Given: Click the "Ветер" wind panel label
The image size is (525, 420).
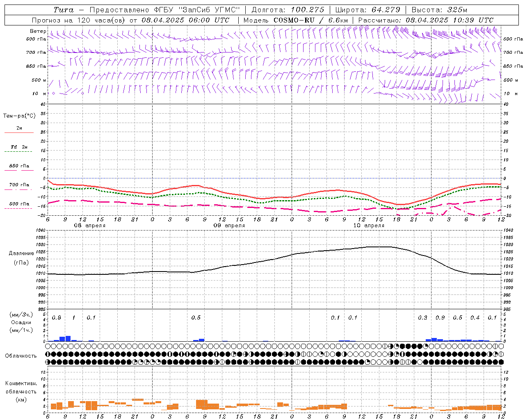Looking at the screenshot, I should pyautogui.click(x=38, y=31).
